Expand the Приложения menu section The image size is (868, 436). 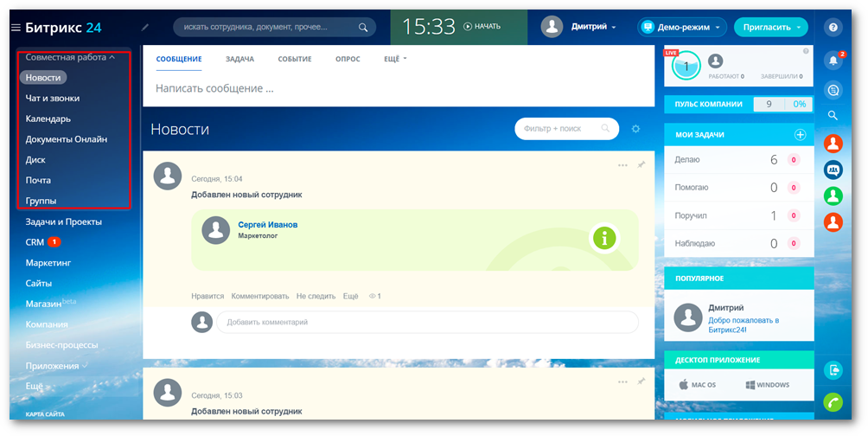(56, 366)
